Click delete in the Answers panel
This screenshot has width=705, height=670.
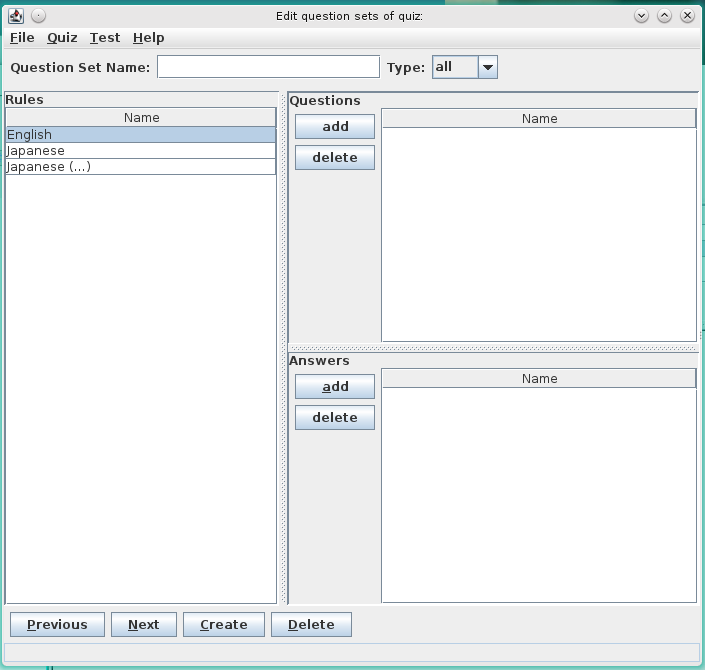335,417
